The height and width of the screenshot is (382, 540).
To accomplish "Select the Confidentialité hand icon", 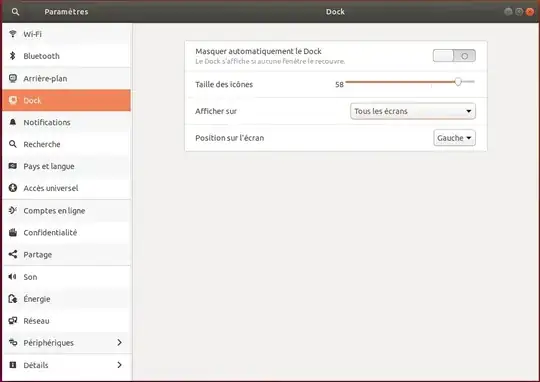I will (13, 232).
